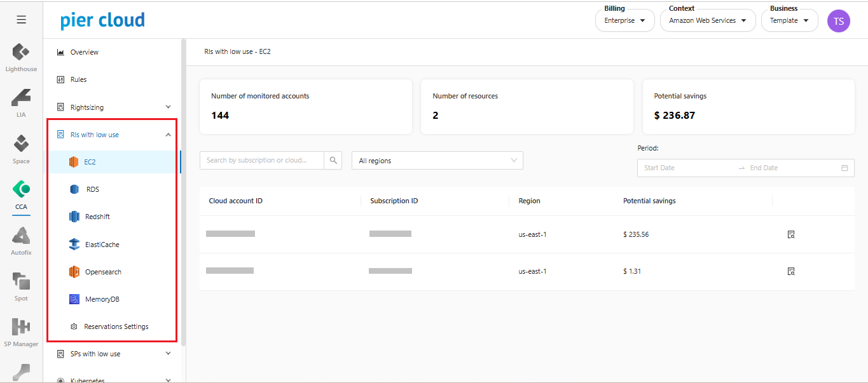This screenshot has width=868, height=383.
Task: Click the search magnifier button
Action: (333, 161)
